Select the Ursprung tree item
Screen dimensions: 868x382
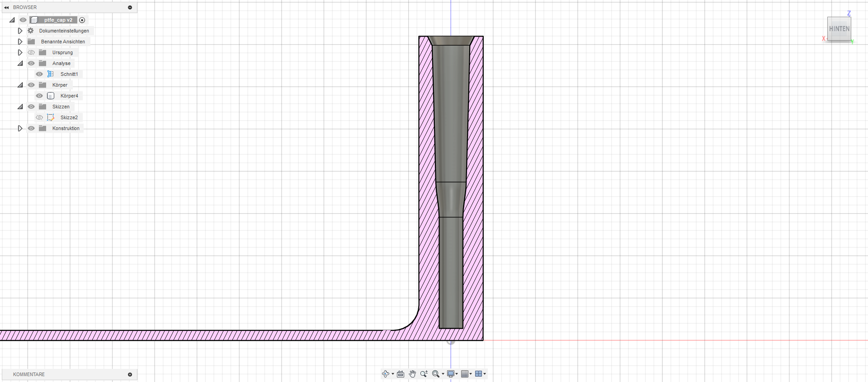62,52
